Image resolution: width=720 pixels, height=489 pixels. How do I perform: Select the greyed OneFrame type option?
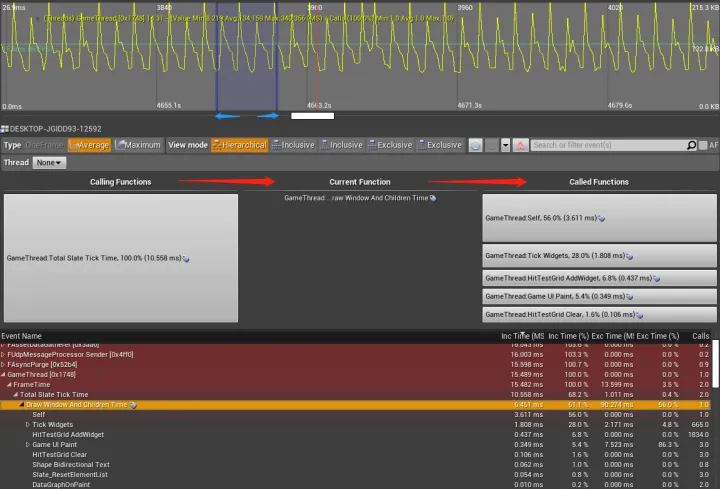44,145
